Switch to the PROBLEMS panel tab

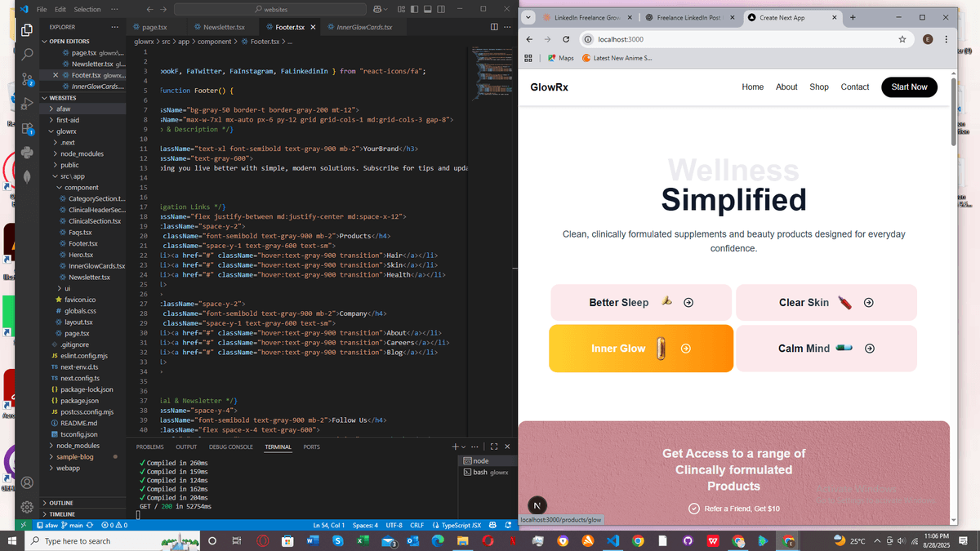[x=149, y=447]
